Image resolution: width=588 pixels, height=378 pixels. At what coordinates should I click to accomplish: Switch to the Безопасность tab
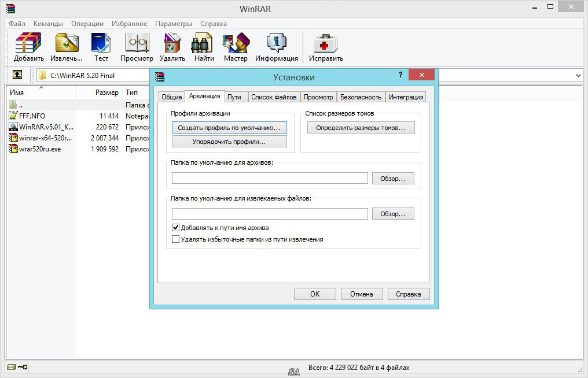pos(361,97)
